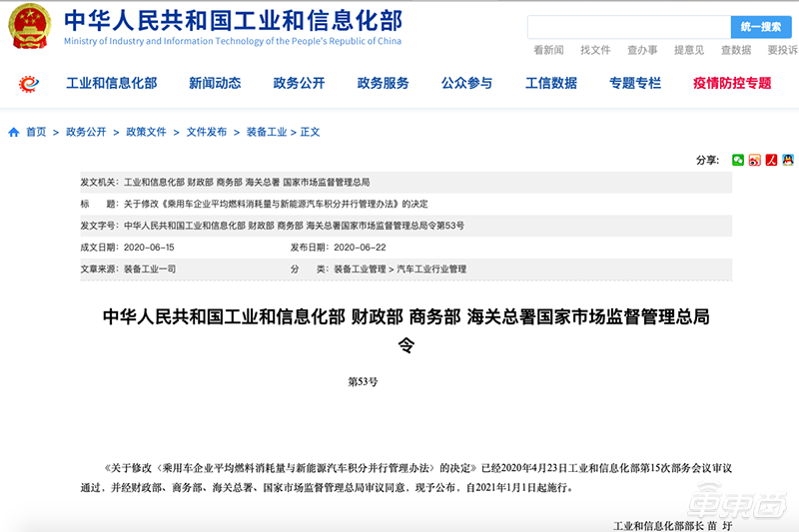Click 文件发布 in the breadcrumb trail
Viewport: 799px width, 532px height.
pyautogui.click(x=207, y=132)
